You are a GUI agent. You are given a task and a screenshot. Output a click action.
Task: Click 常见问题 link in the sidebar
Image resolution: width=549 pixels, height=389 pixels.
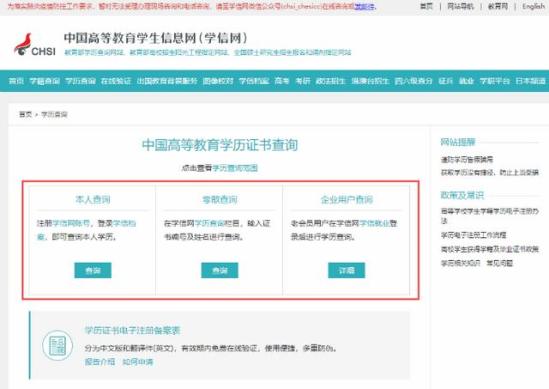499,263
